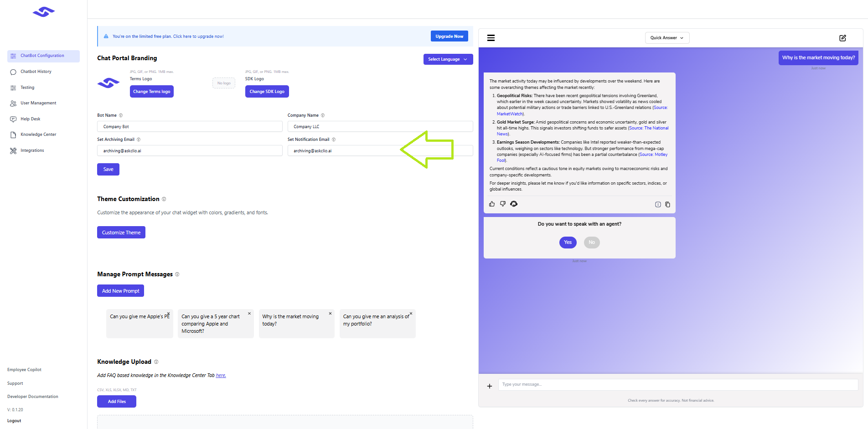
Task: Show response info details icon
Action: [x=658, y=205]
